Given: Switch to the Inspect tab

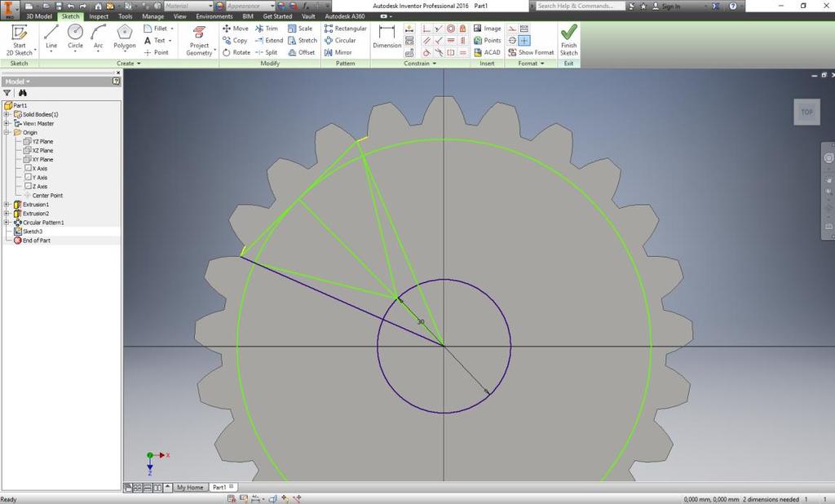Looking at the screenshot, I should 99,16.
